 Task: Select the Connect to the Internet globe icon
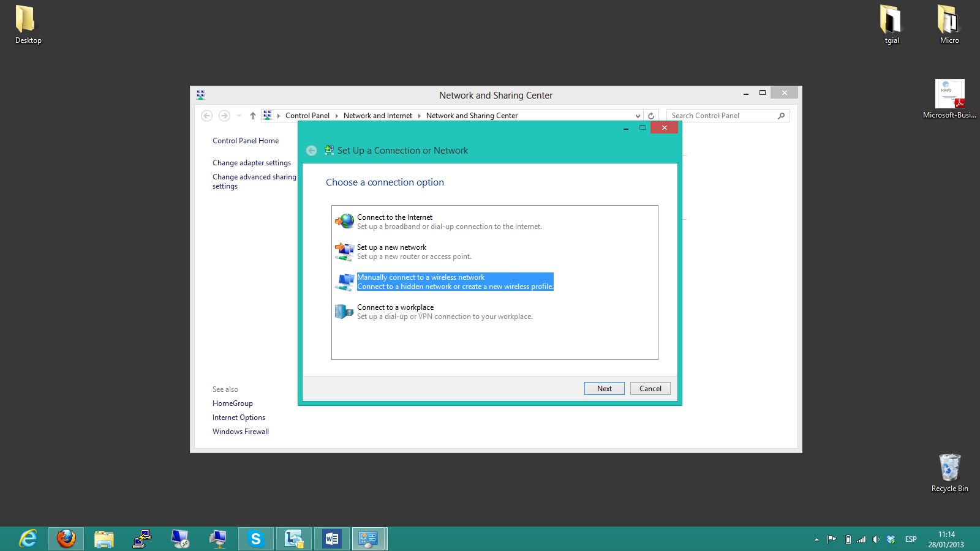click(344, 221)
